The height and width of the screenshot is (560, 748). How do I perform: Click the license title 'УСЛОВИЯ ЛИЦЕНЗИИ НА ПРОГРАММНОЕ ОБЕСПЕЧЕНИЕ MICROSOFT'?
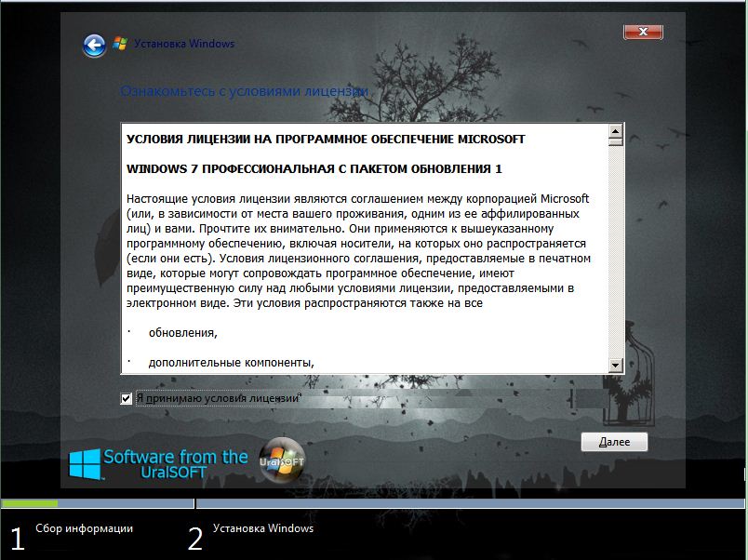point(326,139)
